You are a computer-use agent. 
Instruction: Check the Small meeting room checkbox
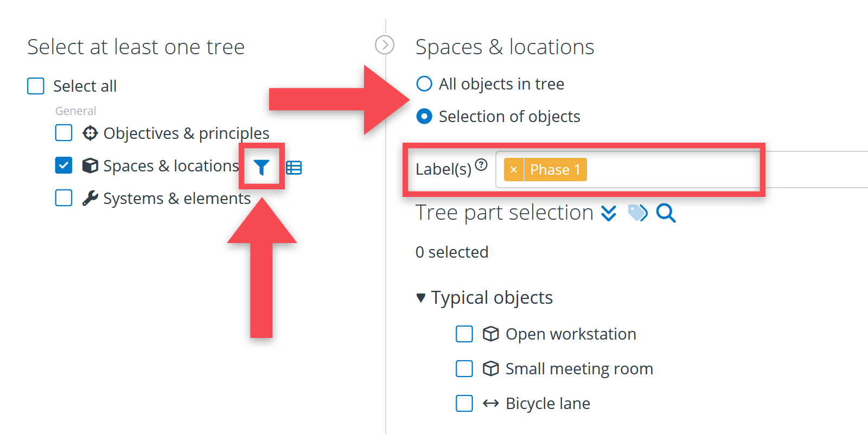(x=464, y=369)
